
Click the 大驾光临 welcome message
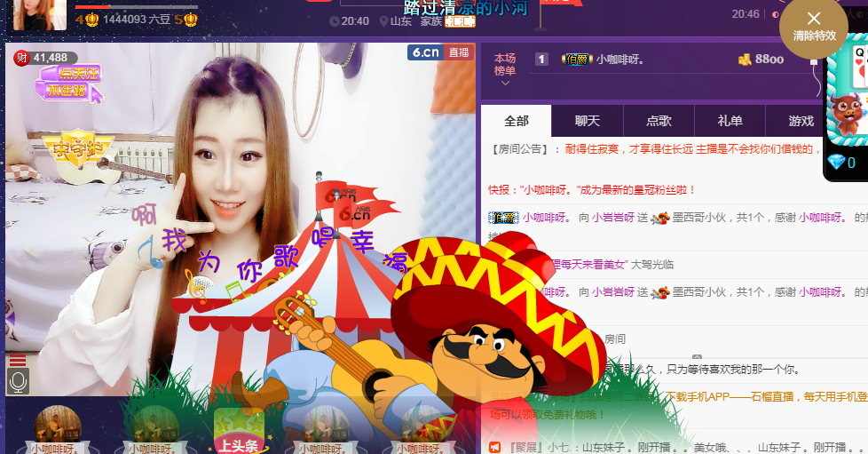click(x=652, y=265)
